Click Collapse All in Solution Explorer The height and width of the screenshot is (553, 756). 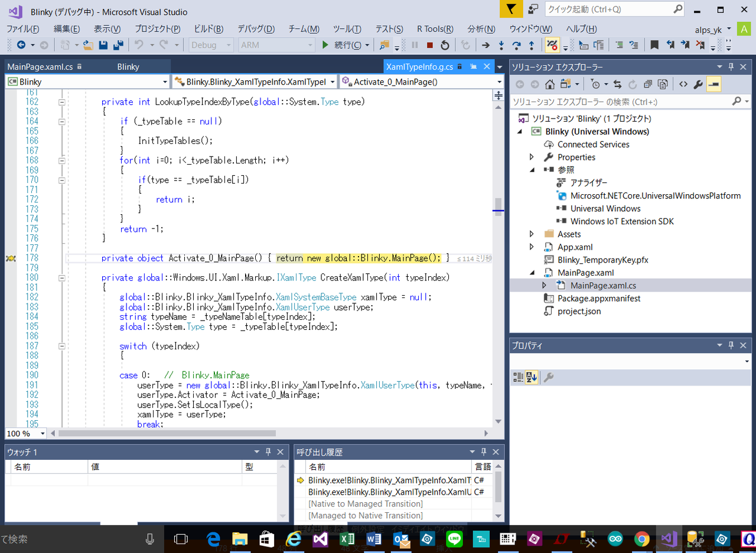tap(647, 84)
